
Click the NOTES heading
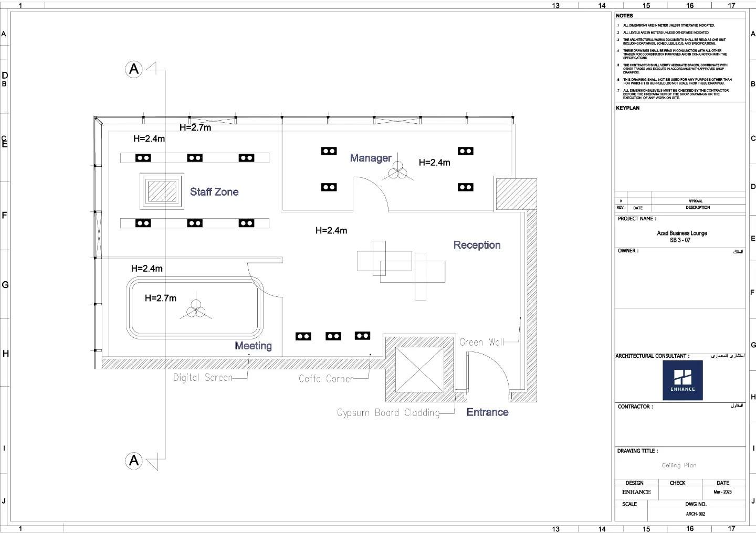point(624,16)
